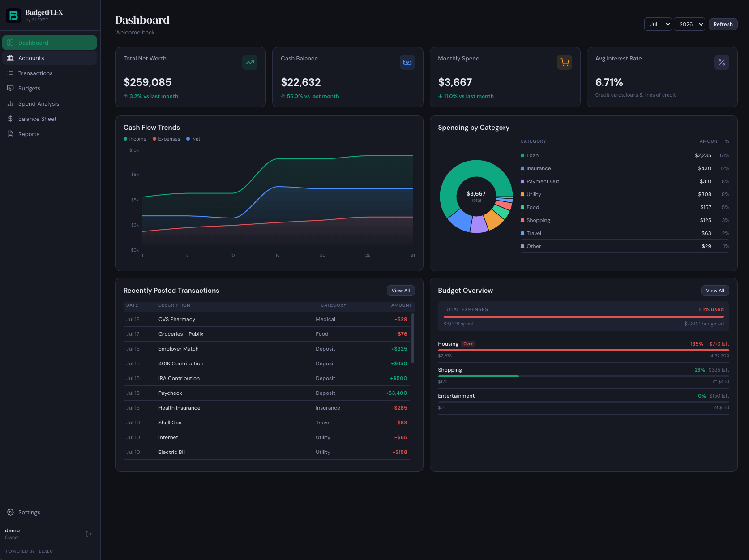Click the Insurance blue color swatch
The height and width of the screenshot is (560, 749).
[522, 168]
